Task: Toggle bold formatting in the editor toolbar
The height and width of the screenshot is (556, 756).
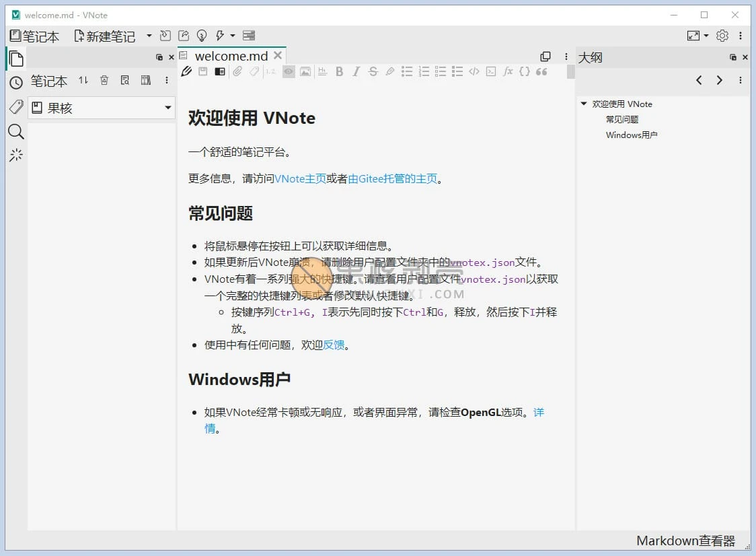Action: pyautogui.click(x=339, y=71)
